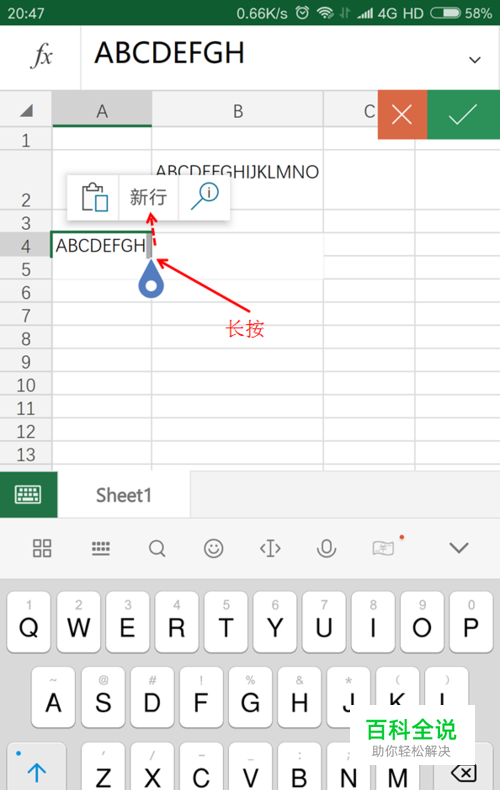Tap the R key

176,622
